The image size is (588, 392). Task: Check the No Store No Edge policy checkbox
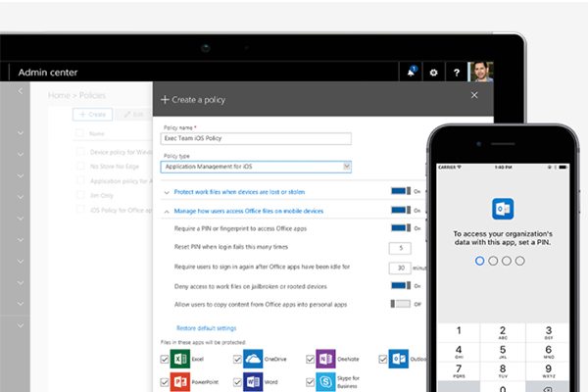[80, 166]
